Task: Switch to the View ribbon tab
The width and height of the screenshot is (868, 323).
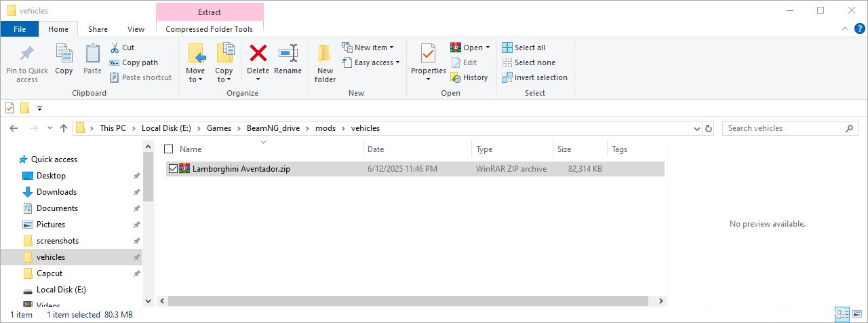Action: [136, 29]
